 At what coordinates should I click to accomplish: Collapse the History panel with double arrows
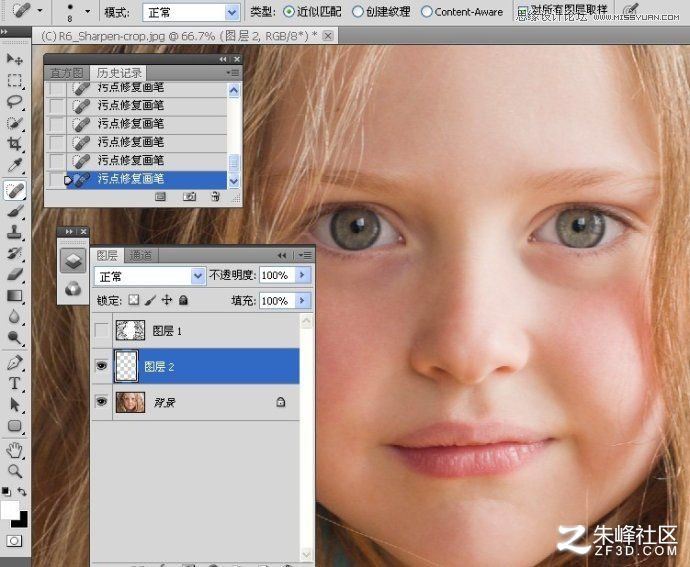[x=223, y=59]
